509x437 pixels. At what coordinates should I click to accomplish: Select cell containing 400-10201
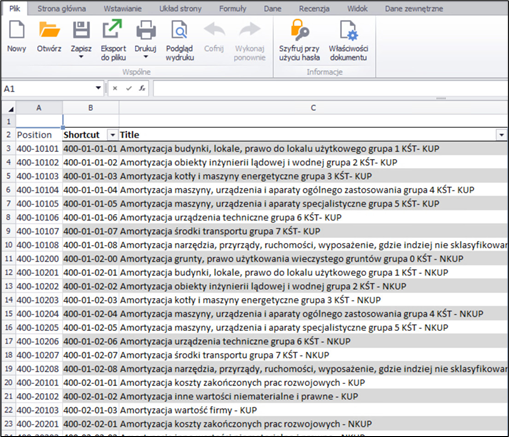pyautogui.click(x=38, y=273)
